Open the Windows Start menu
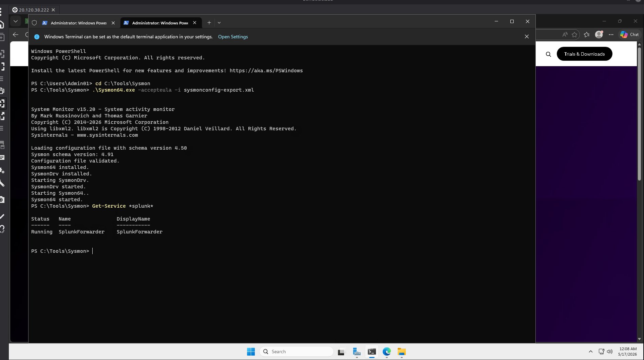Viewport: 644px width, 360px height. point(251,352)
